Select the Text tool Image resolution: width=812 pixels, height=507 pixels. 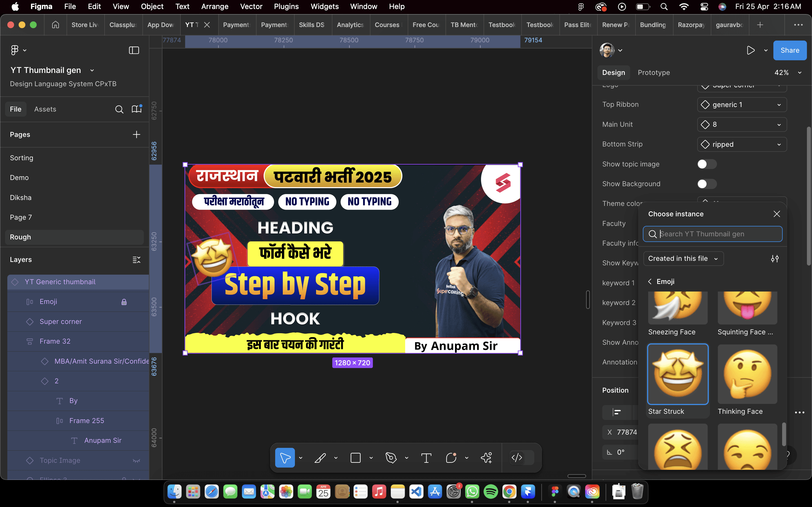click(426, 458)
